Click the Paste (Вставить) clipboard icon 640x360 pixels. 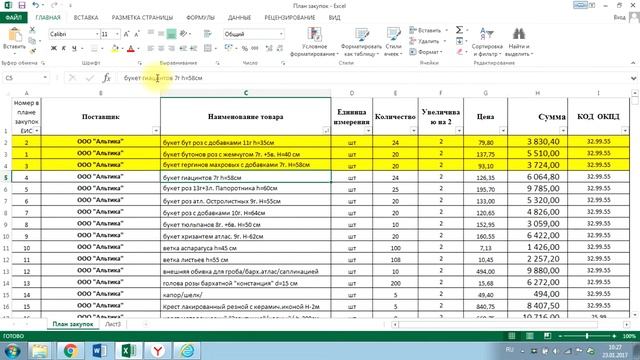tap(15, 35)
